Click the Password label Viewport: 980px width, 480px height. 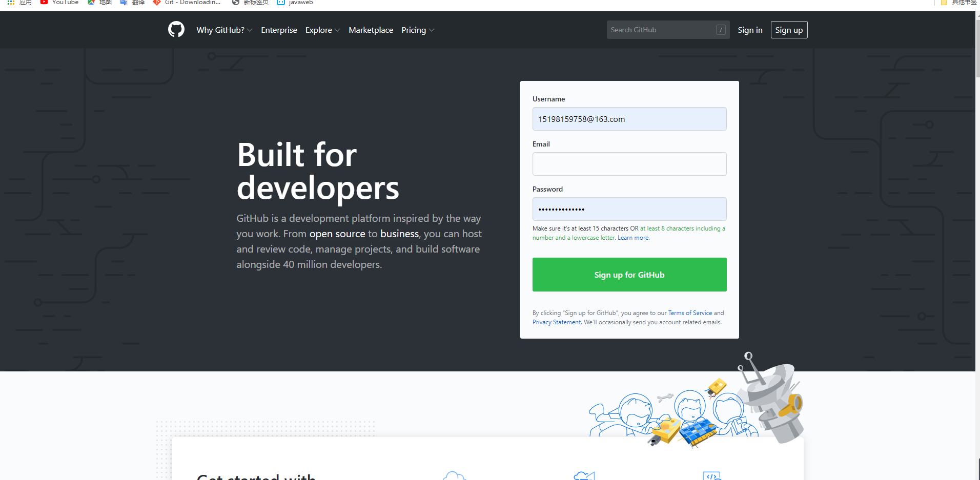point(547,189)
